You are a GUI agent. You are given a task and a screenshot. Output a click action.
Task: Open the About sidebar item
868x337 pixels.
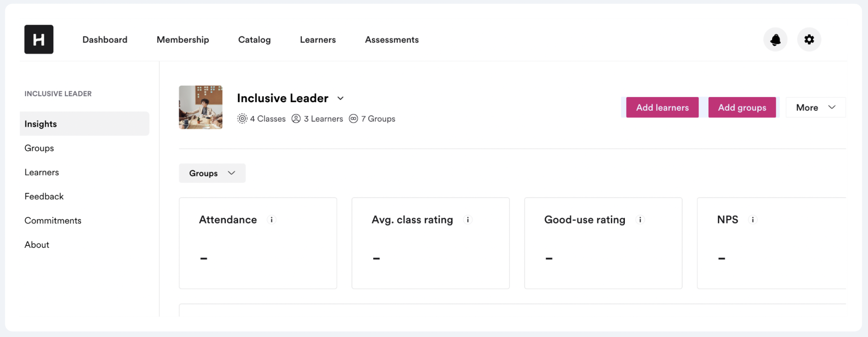point(37,245)
